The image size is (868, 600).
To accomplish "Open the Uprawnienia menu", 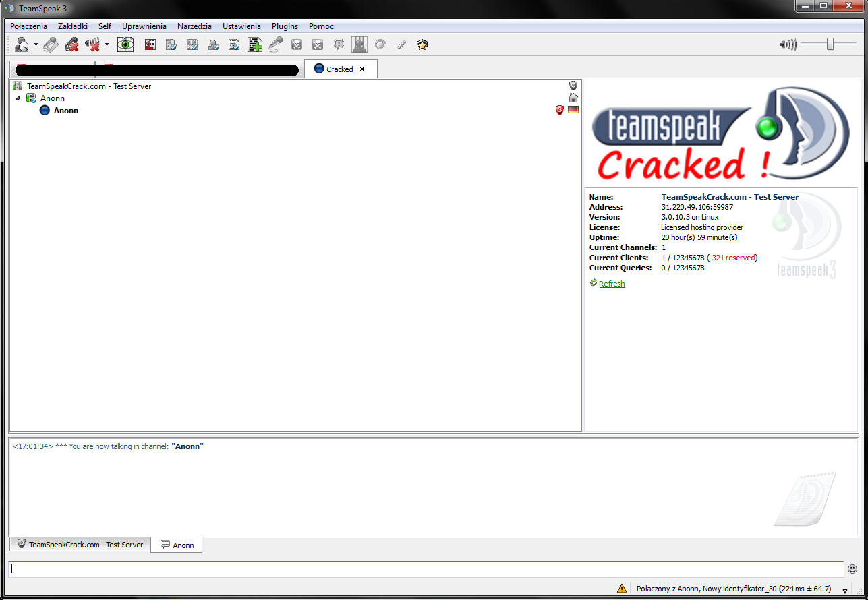I will [144, 26].
